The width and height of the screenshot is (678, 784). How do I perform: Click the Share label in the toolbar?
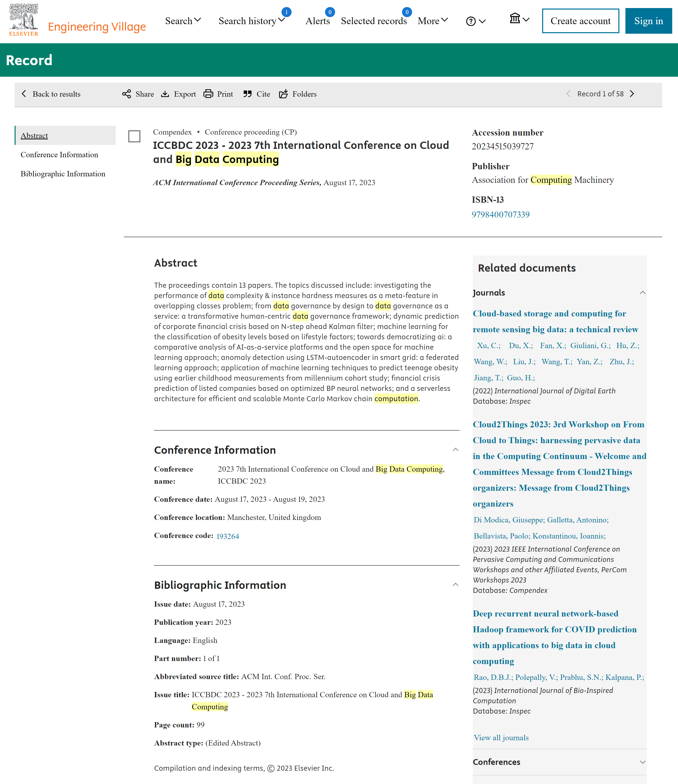pos(145,94)
